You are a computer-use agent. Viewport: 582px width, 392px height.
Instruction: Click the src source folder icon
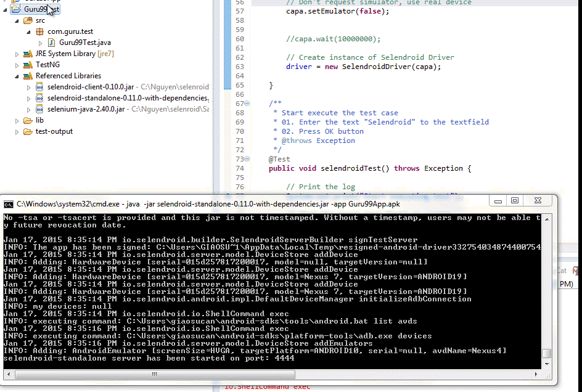coord(28,20)
